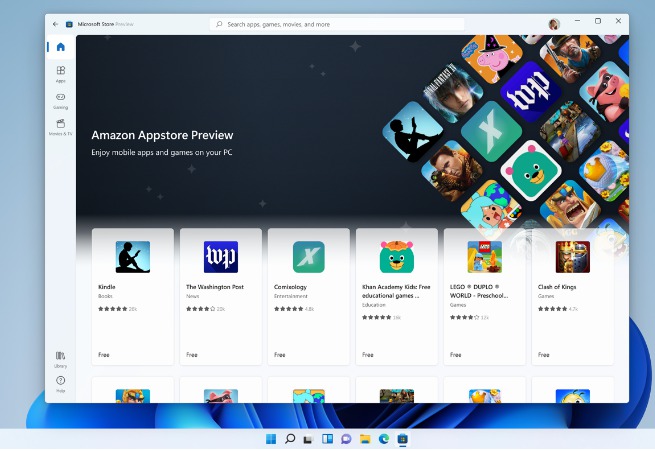Click the Free price label on the Kindle card
Screen dimensions: 655x451
coord(104,355)
